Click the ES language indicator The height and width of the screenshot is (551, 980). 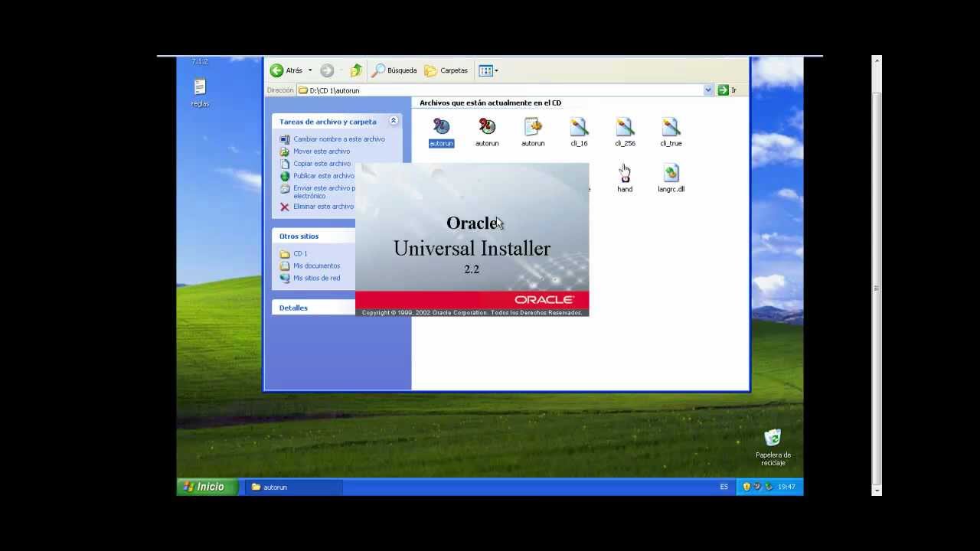pyautogui.click(x=724, y=487)
